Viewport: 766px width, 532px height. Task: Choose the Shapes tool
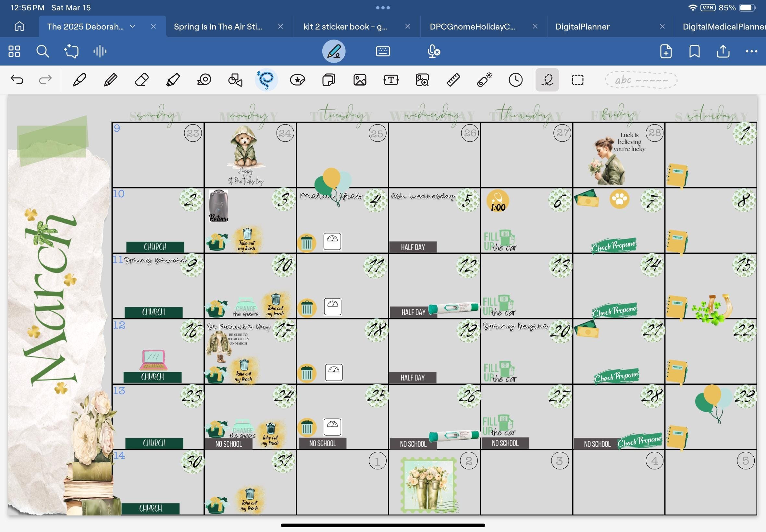[x=235, y=80]
